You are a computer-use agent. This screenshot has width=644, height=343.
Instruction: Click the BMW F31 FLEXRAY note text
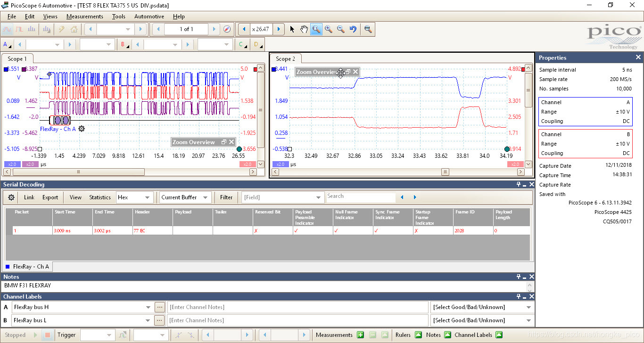[x=27, y=286]
